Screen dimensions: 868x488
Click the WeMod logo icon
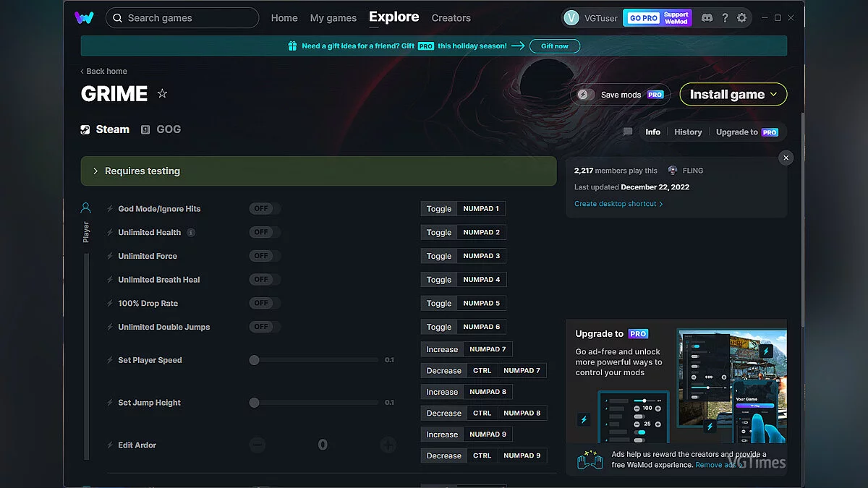(x=84, y=17)
